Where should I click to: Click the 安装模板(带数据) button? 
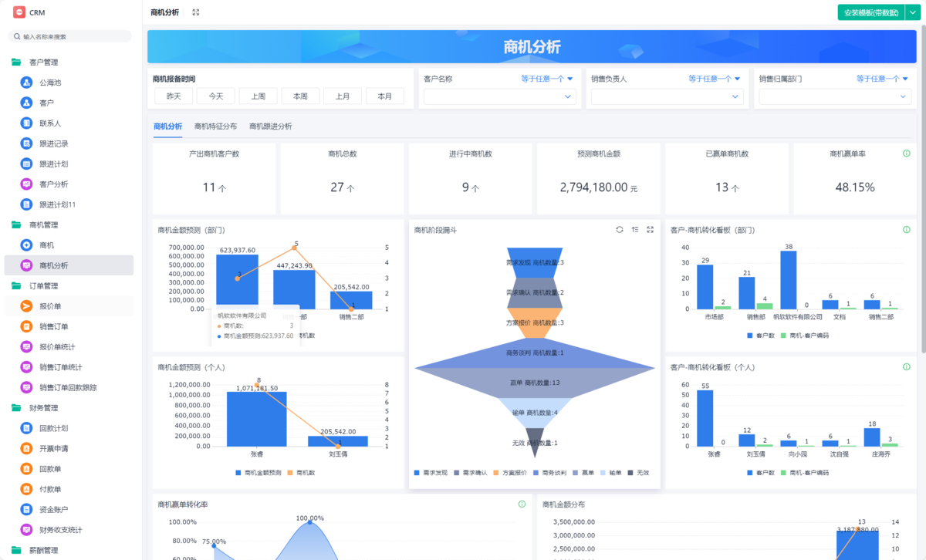[871, 12]
